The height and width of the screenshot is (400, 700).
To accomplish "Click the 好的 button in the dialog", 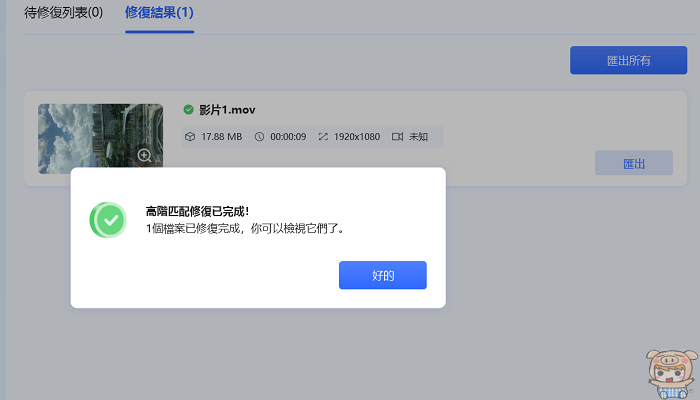I will pyautogui.click(x=383, y=275).
